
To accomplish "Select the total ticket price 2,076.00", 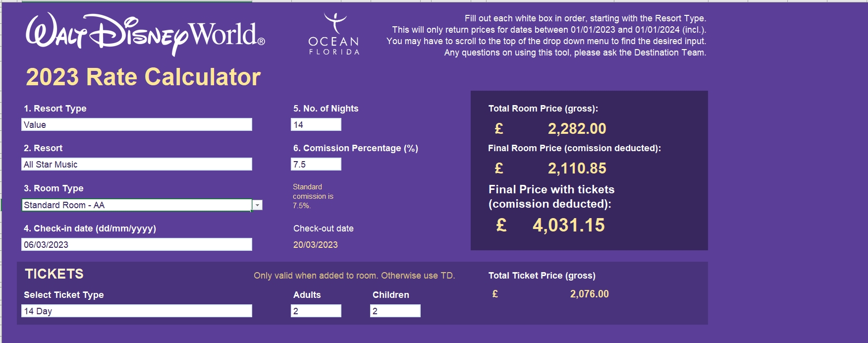I will click(589, 294).
